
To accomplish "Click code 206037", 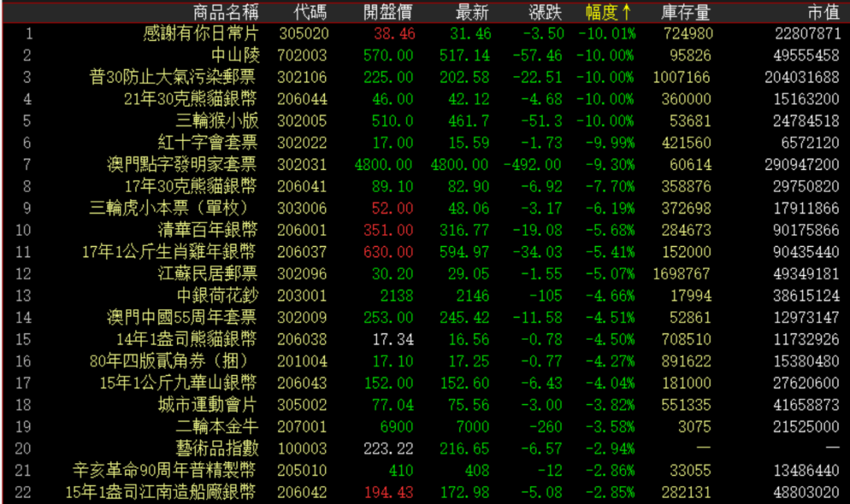I will pyautogui.click(x=302, y=252).
